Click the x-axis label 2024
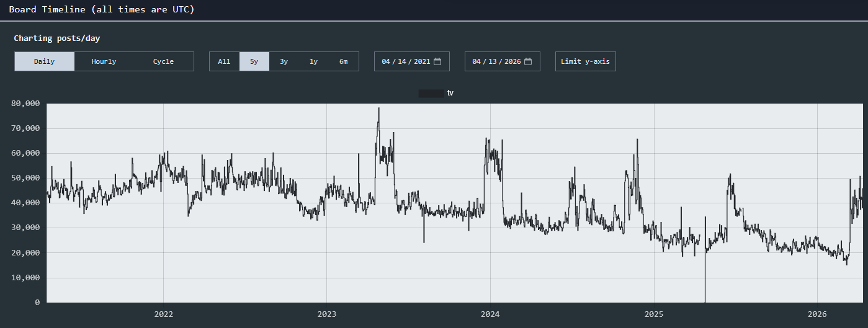 [x=490, y=314]
